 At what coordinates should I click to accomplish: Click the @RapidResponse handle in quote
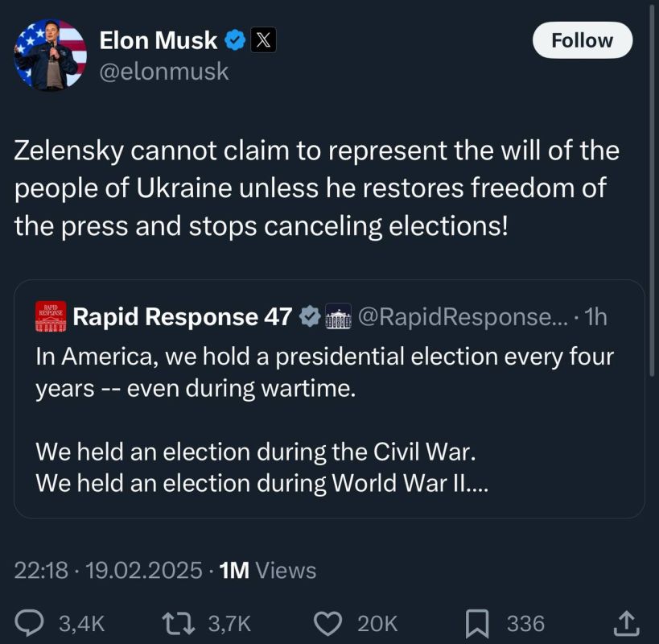[463, 316]
